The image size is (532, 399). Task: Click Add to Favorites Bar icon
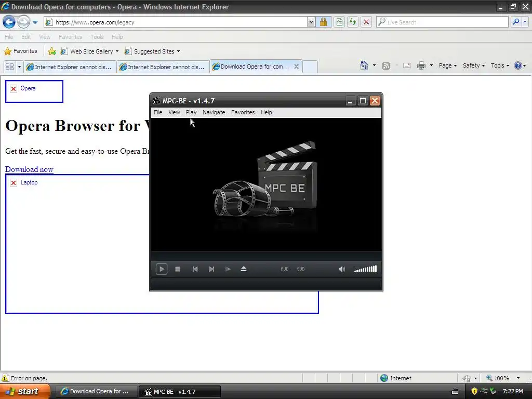pyautogui.click(x=52, y=51)
